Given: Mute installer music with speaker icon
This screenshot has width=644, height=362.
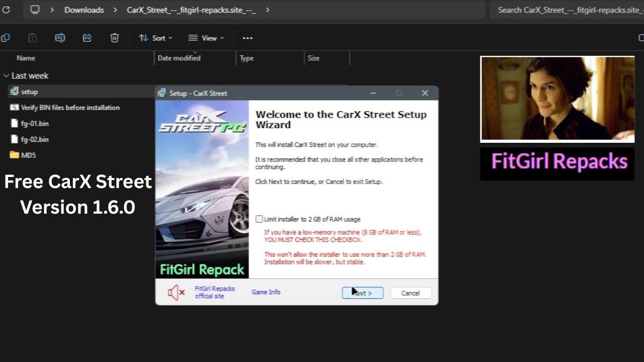Looking at the screenshot, I should [x=176, y=292].
